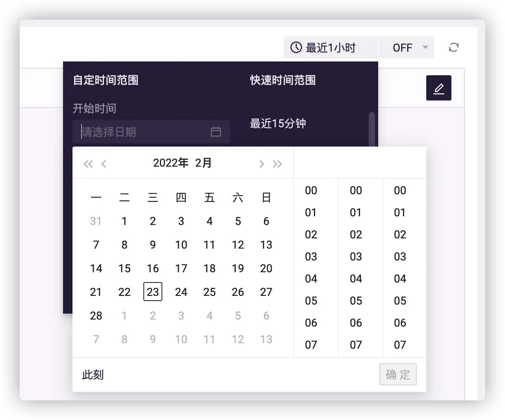
Task: Go to next month arrow
Action: pyautogui.click(x=261, y=164)
